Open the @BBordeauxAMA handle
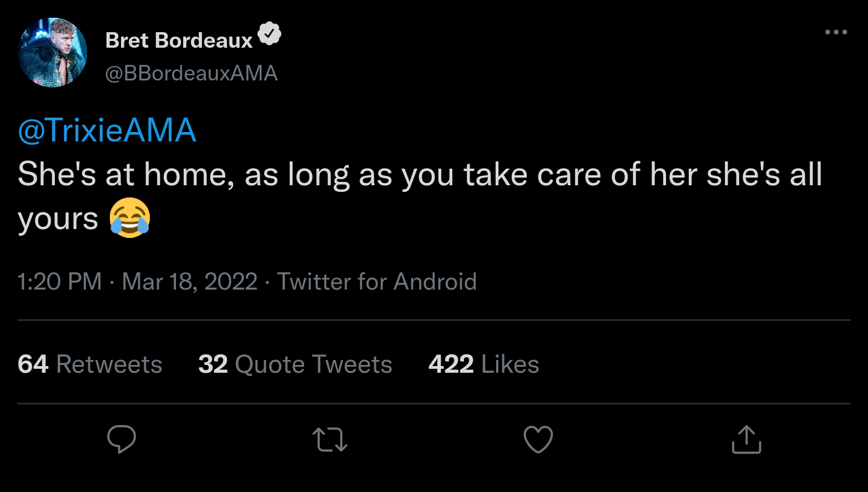Image resolution: width=868 pixels, height=492 pixels. (x=191, y=73)
